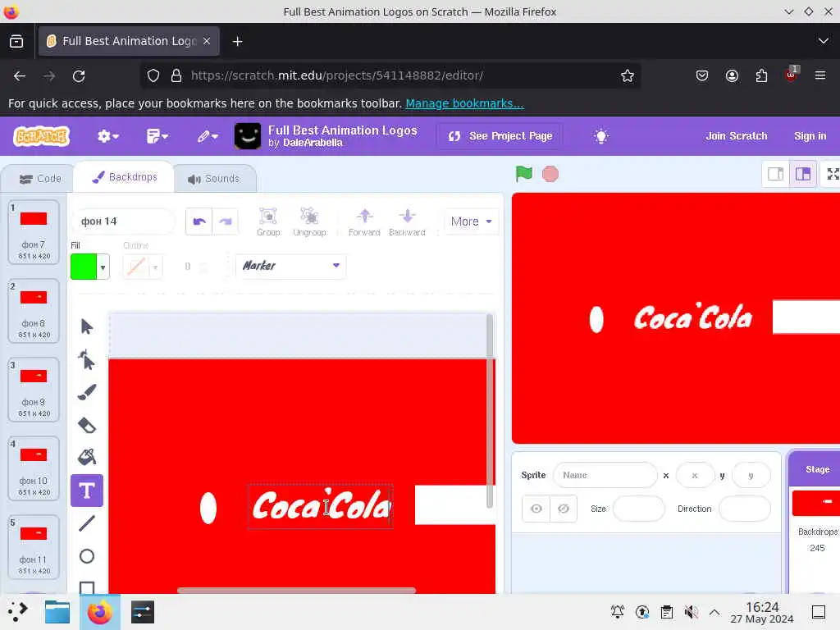This screenshot has width=840, height=630.
Task: Select backdrop thumbnail фон 9
Action: 33,390
